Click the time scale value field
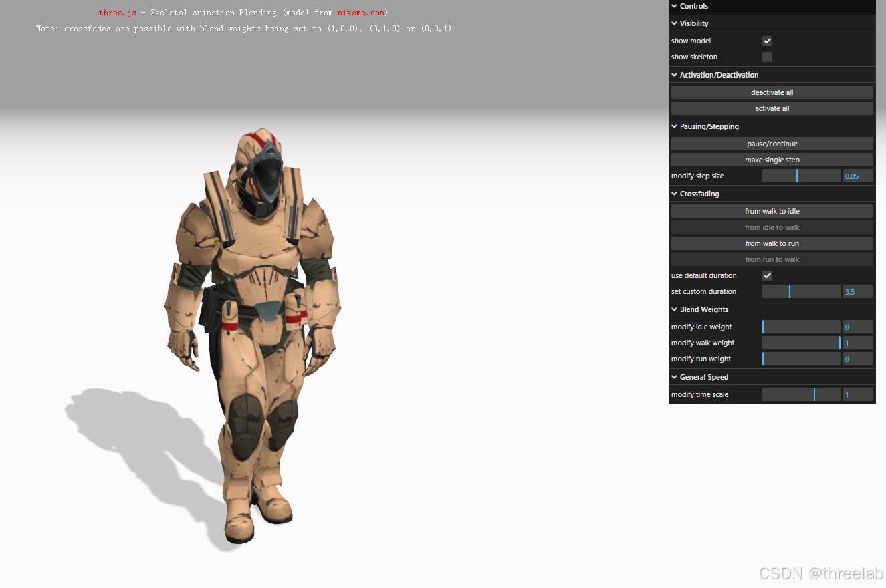Screen dimensions: 886x588 [x=858, y=395]
